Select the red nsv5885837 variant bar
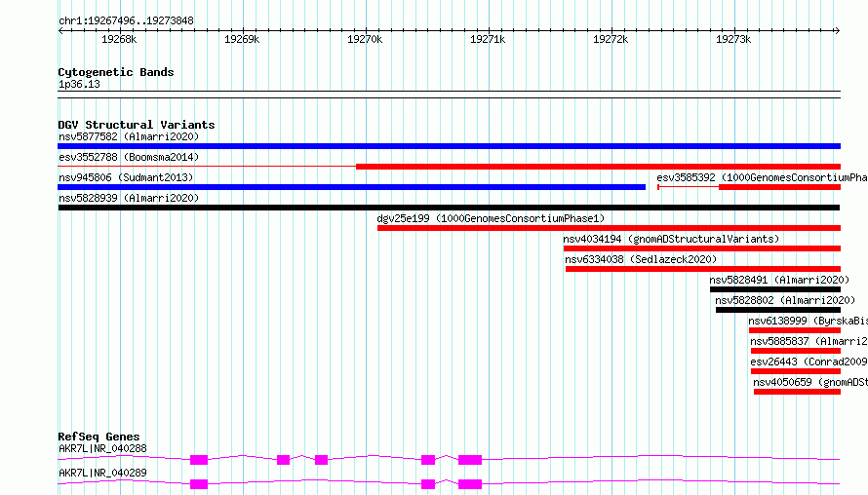868x495 pixels. pos(796,351)
